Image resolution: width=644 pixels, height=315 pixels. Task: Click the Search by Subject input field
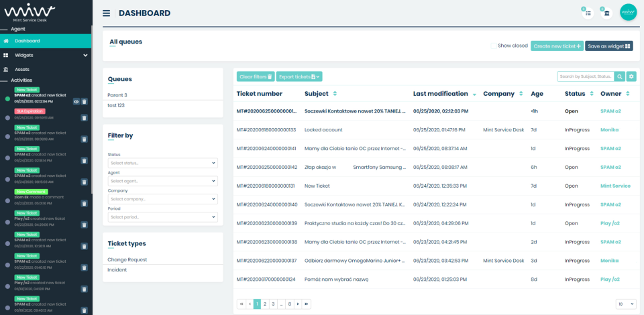click(586, 76)
